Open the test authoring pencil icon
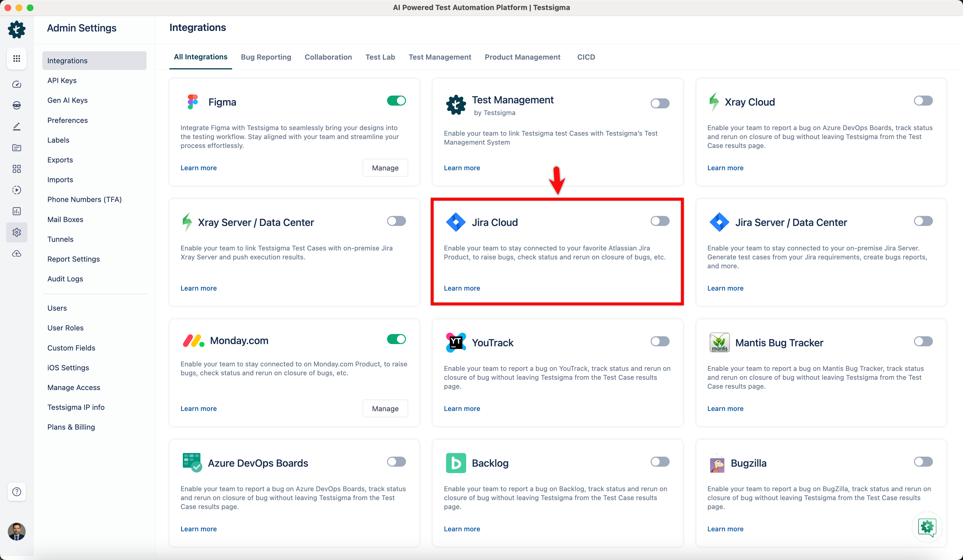The height and width of the screenshot is (560, 963). click(16, 126)
